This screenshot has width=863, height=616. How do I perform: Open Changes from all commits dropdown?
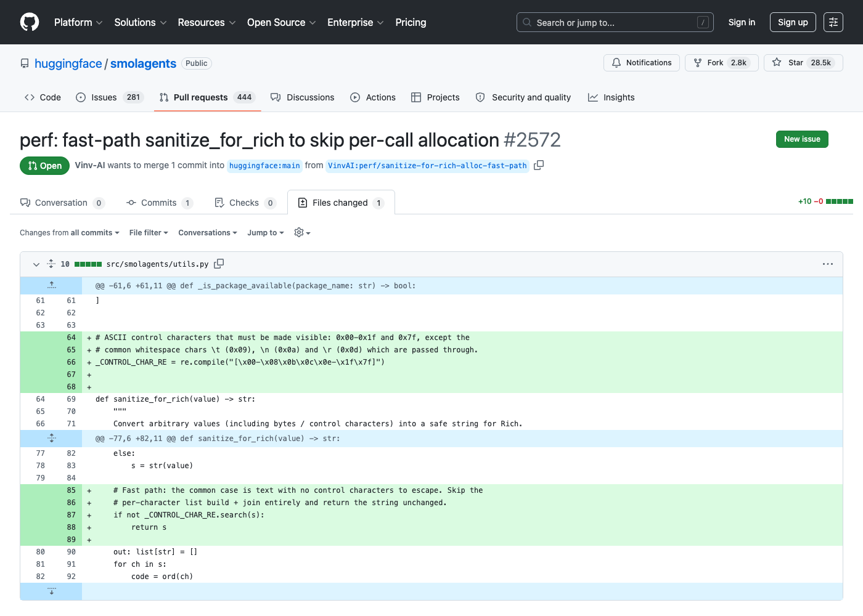click(70, 232)
